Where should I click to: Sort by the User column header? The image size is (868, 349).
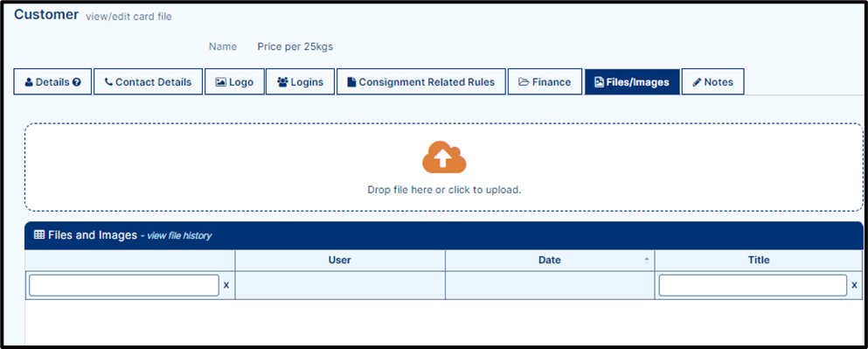340,261
